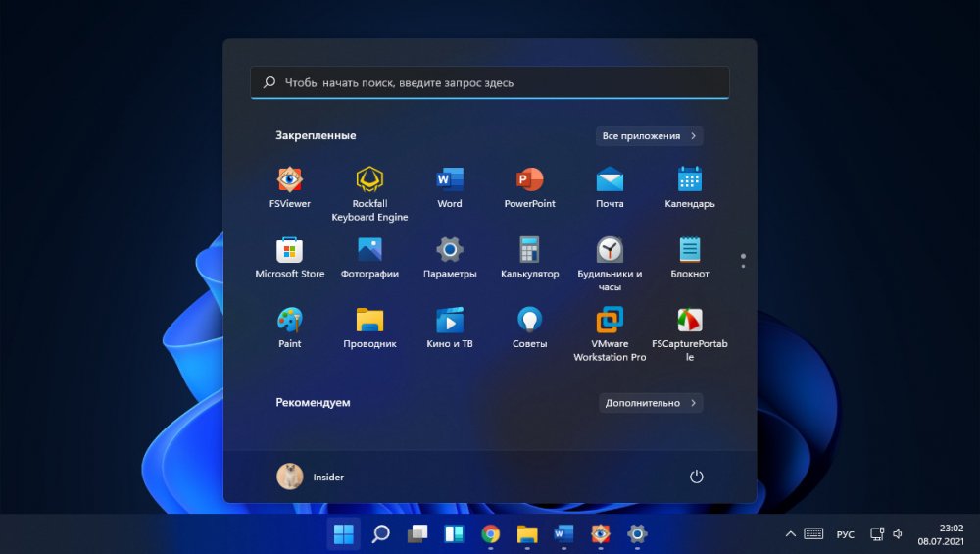
Task: Open taskbar Search magnifier
Action: pyautogui.click(x=380, y=534)
